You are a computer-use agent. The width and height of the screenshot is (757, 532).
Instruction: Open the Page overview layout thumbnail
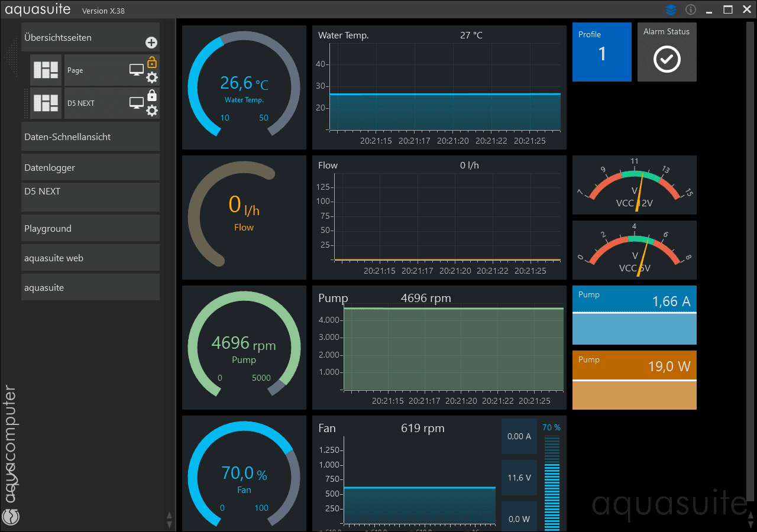tap(46, 70)
